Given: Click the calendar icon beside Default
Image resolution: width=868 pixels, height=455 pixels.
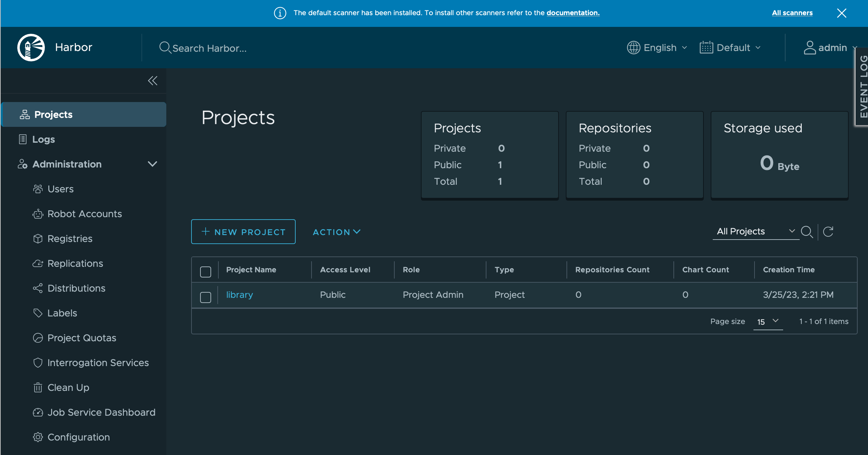Looking at the screenshot, I should [706, 48].
